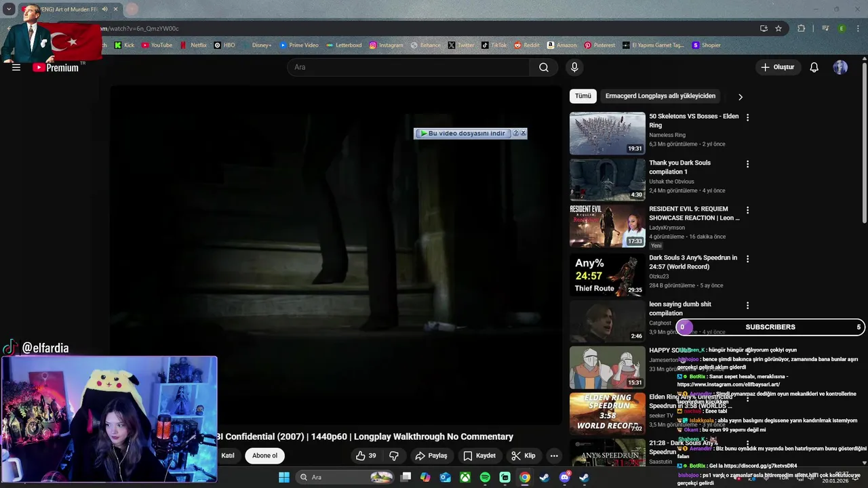Image resolution: width=868 pixels, height=488 pixels.
Task: Open more actions three-dot menu below video
Action: coord(554,455)
